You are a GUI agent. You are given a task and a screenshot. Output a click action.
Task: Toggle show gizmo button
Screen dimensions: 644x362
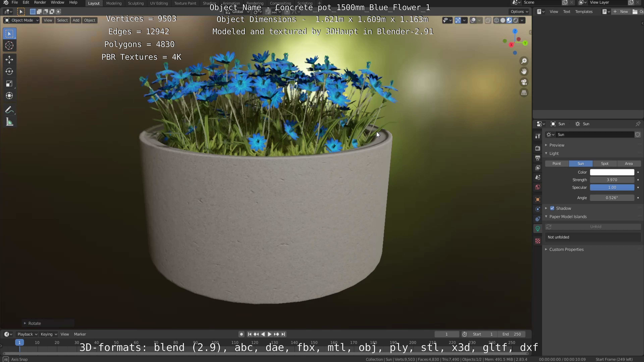(x=458, y=20)
